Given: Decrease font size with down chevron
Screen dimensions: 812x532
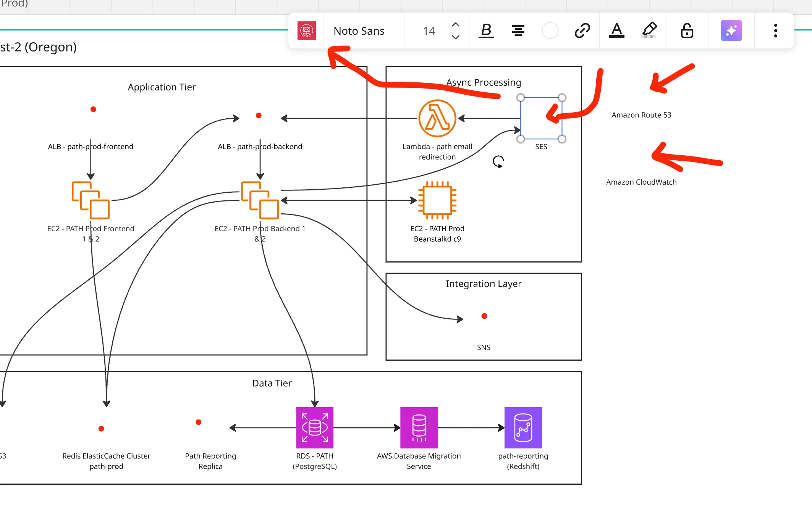Looking at the screenshot, I should pyautogui.click(x=455, y=37).
